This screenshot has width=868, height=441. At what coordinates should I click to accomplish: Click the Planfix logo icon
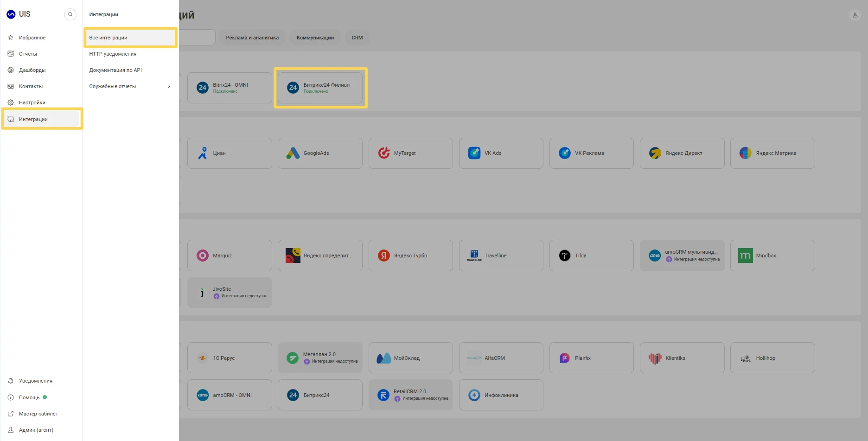point(565,358)
